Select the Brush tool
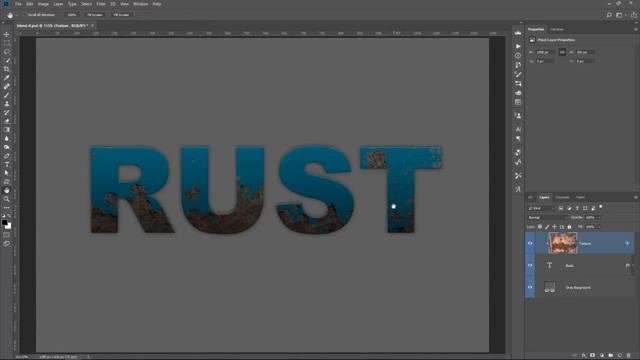 pos(7,95)
